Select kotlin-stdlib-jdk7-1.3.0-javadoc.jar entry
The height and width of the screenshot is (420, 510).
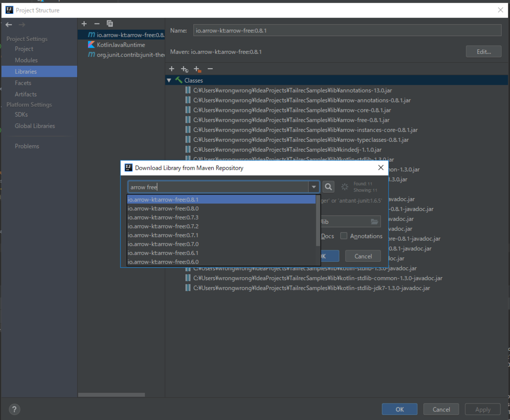(x=312, y=288)
